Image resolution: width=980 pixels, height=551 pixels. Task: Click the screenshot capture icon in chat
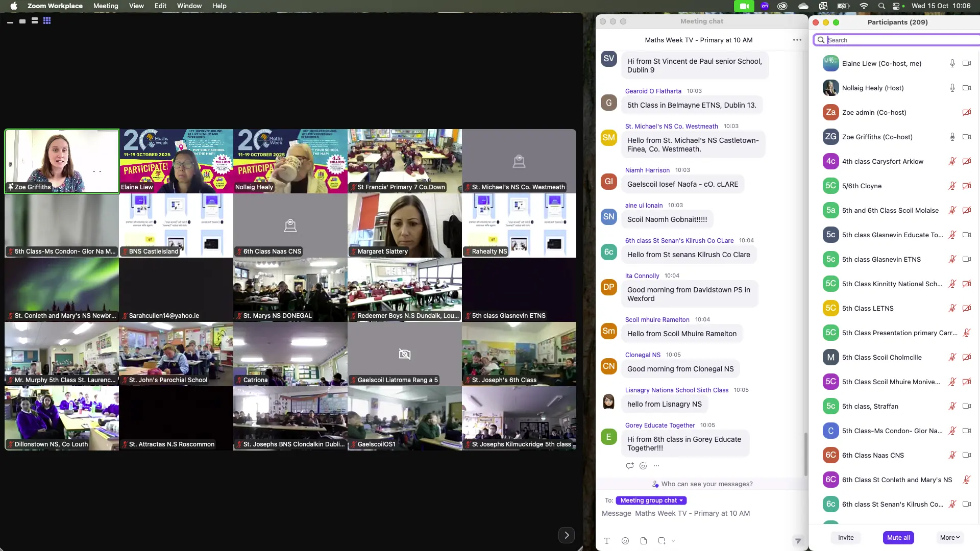coord(661,541)
